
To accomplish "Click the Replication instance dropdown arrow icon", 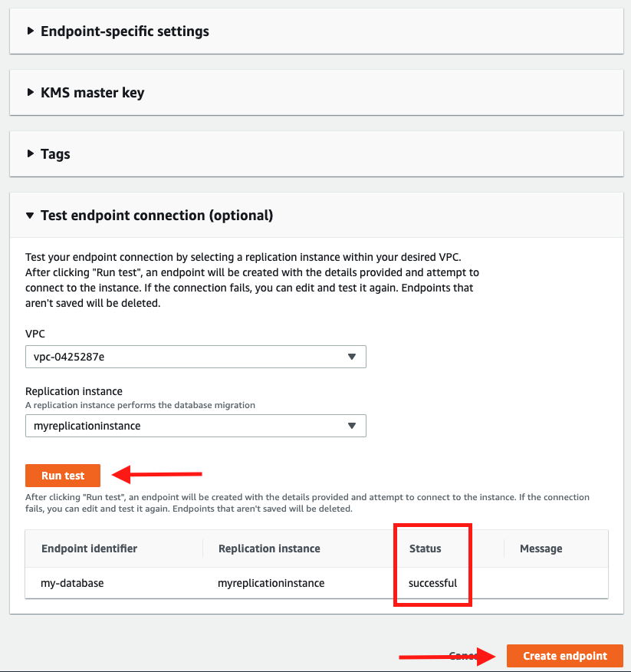I will point(353,426).
